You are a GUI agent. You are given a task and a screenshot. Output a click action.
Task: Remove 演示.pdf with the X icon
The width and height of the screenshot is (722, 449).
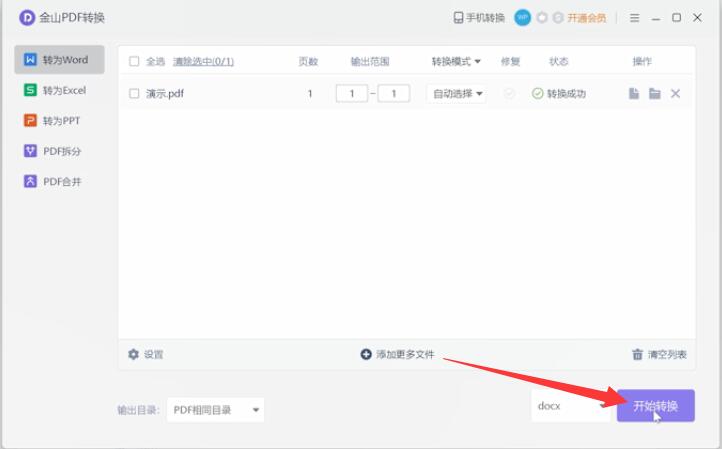[675, 93]
